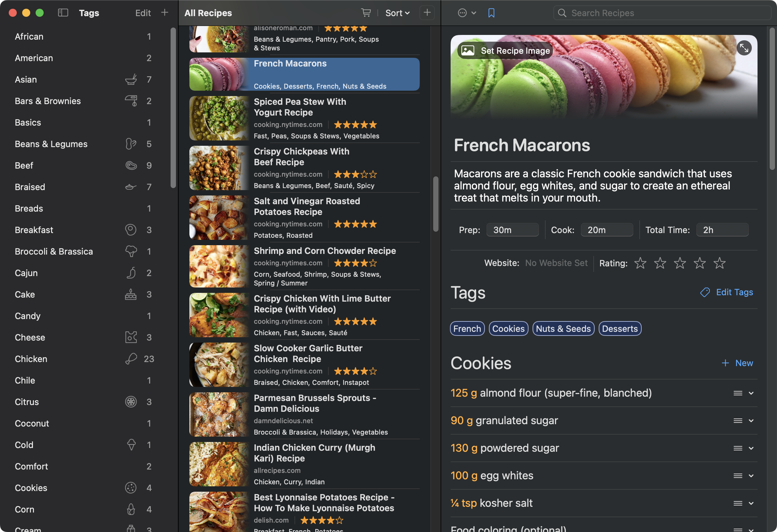777x532 pixels.
Task: Expand the macaron image via fullscreen icon
Action: pyautogui.click(x=745, y=48)
